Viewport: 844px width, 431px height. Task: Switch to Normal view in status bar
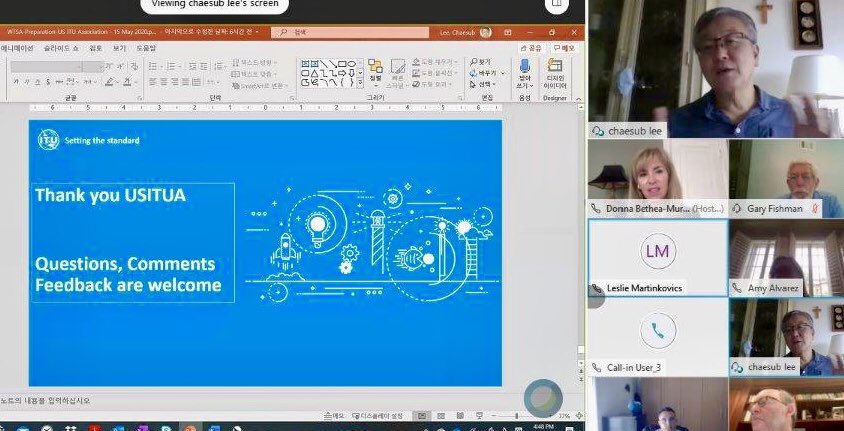coord(422,416)
